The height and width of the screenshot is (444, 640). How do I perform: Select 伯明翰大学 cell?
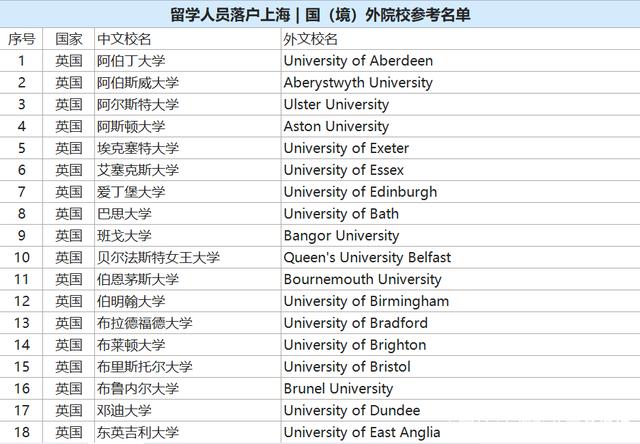tap(188, 301)
